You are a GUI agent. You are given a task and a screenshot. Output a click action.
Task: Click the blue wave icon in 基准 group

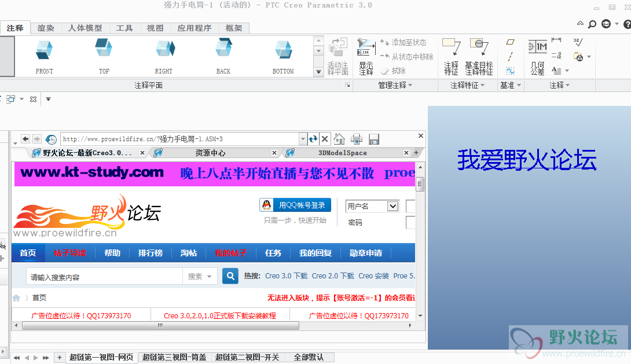click(x=510, y=71)
